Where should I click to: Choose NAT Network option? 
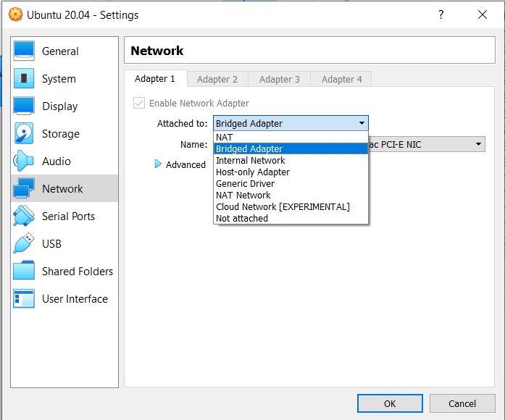(291, 195)
